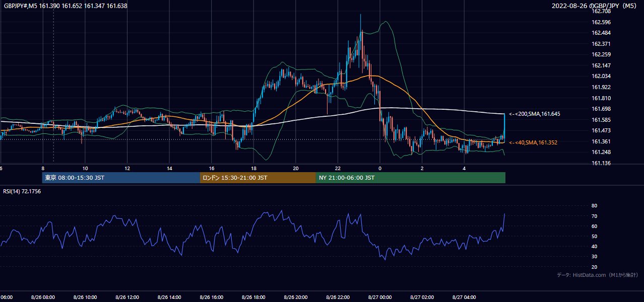Click hour tick 16 under price chart
Image resolution: width=644 pixels, height=302 pixels.
coord(212,168)
